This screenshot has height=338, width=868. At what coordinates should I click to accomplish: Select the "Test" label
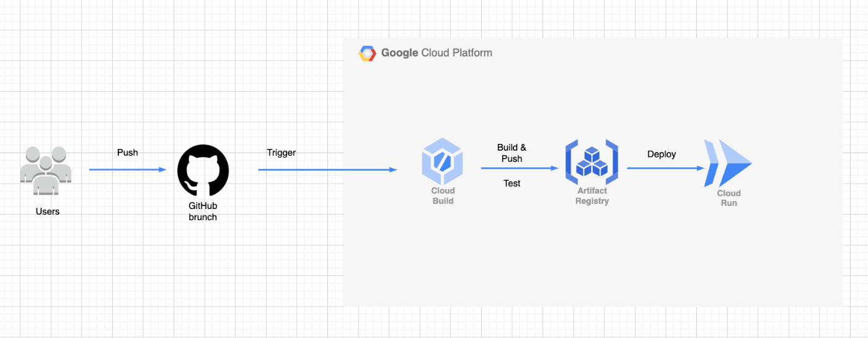[x=511, y=183]
